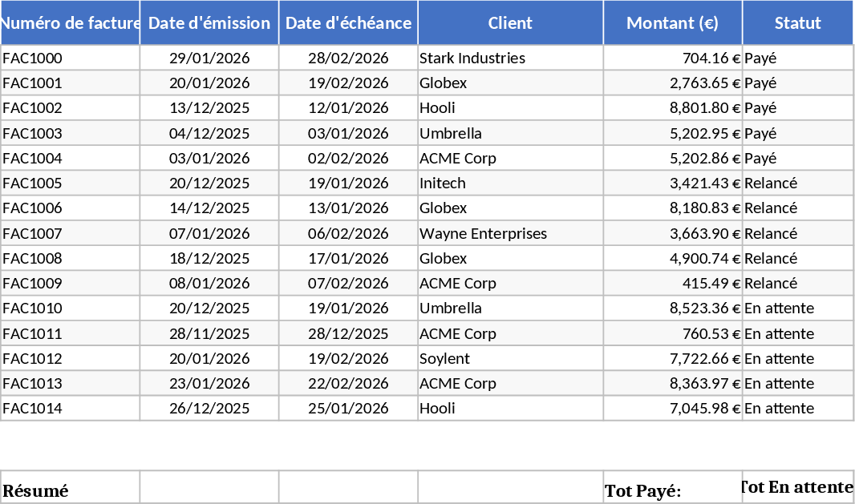The height and width of the screenshot is (504, 855).
Task: Click the 'Montant (€)' header cell
Action: [672, 23]
